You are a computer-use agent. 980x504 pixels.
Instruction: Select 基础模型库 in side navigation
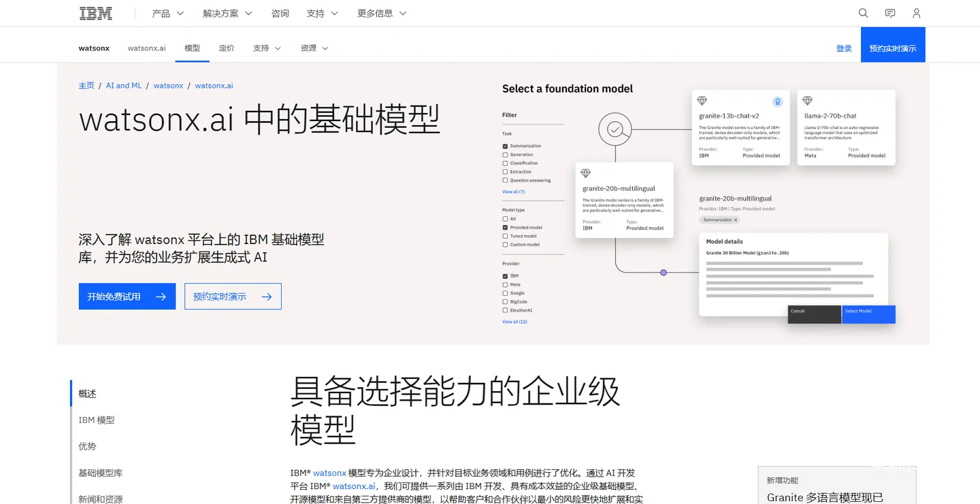pos(101,473)
